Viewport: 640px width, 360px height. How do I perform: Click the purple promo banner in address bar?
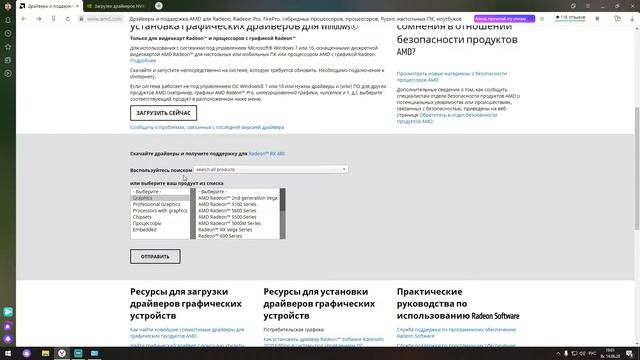(x=504, y=19)
